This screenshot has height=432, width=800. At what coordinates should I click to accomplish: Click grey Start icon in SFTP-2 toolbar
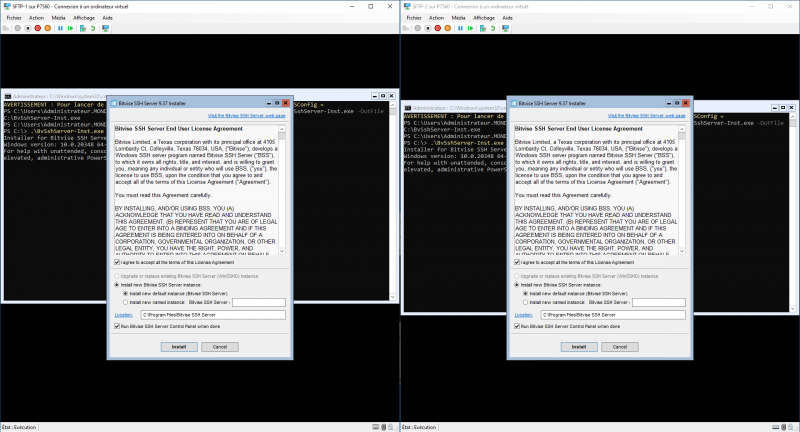(x=418, y=28)
